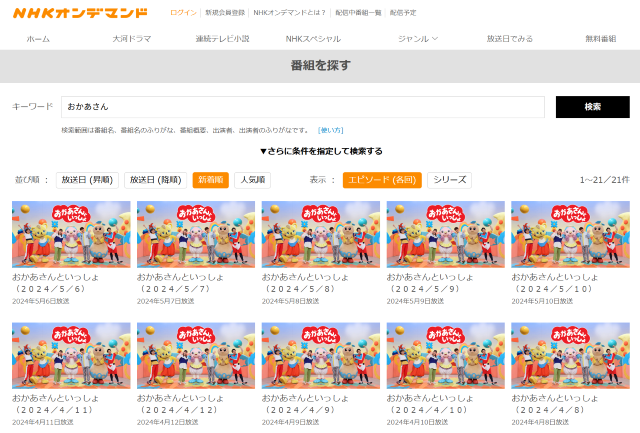Image resolution: width=640 pixels, height=433 pixels.
Task: Click title おかあさんといっしょ (2024/4/11)
Action: (56, 404)
